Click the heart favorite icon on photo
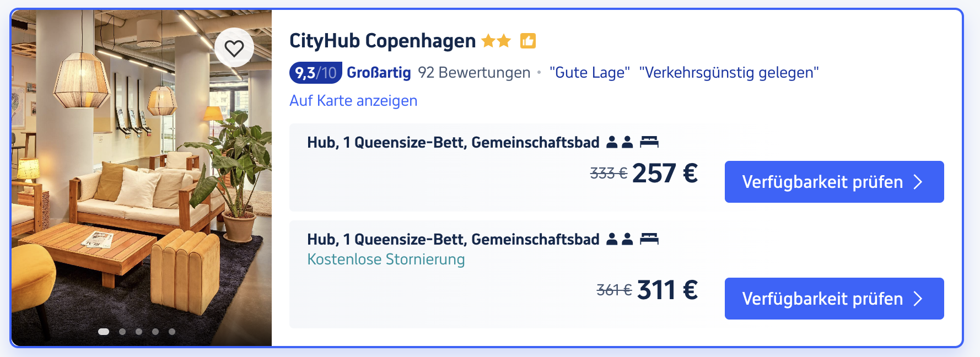 click(x=234, y=48)
